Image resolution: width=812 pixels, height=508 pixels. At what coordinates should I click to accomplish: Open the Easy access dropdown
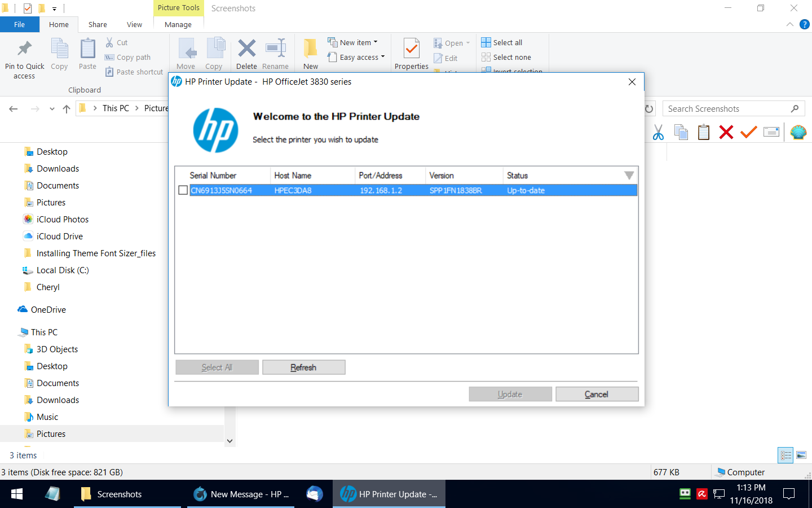click(x=356, y=57)
